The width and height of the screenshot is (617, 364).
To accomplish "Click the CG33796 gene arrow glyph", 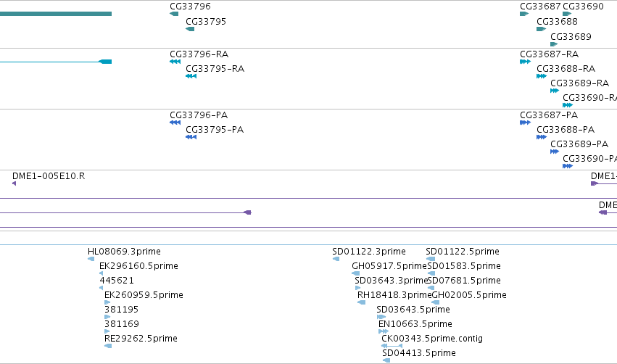I will coord(174,14).
